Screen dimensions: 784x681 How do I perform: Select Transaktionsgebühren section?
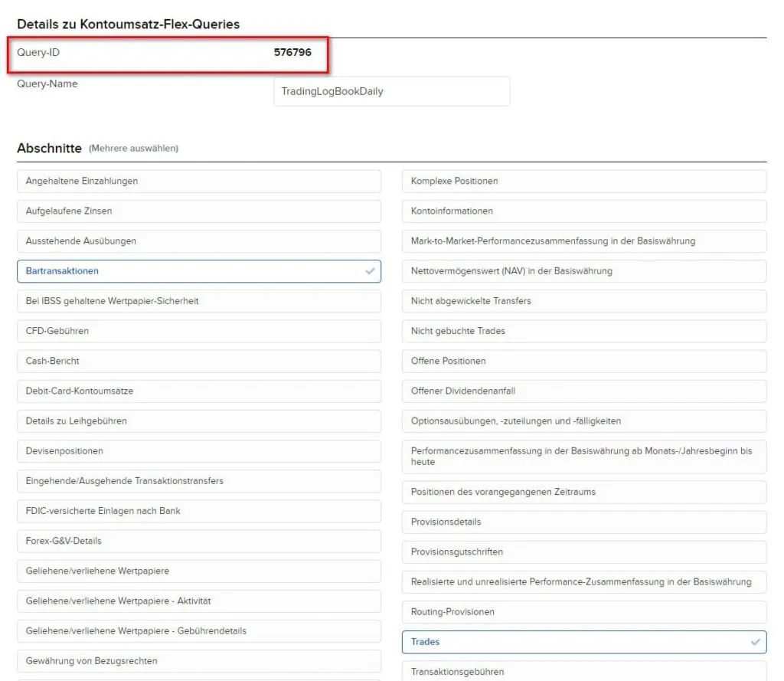coord(584,672)
